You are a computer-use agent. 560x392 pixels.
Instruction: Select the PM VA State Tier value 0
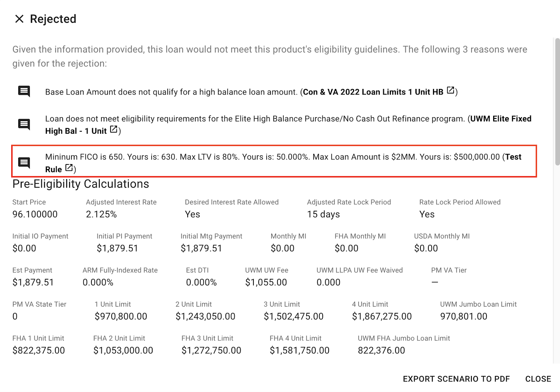click(15, 316)
